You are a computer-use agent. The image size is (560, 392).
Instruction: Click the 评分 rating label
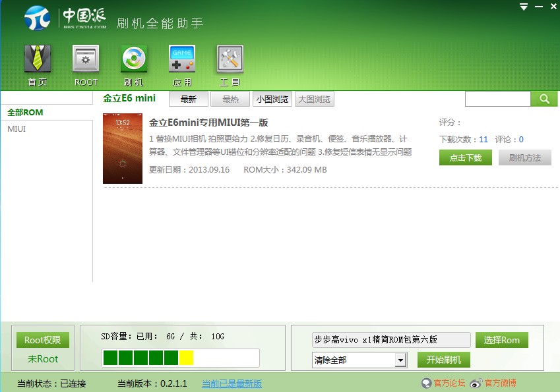click(450, 123)
